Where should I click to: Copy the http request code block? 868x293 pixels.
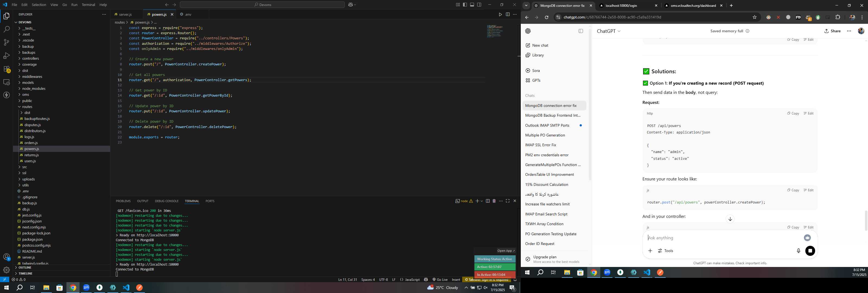(x=793, y=113)
